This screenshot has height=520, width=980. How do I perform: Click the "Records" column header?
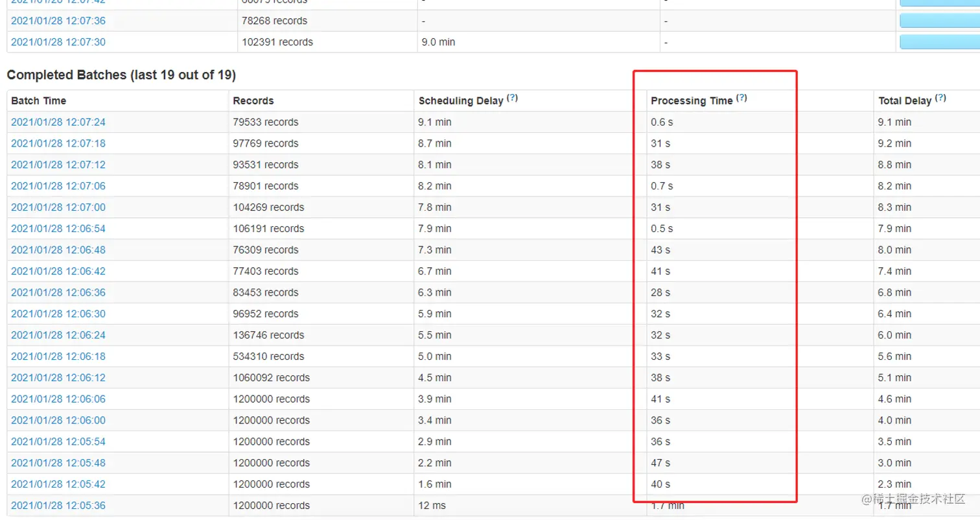[253, 101]
